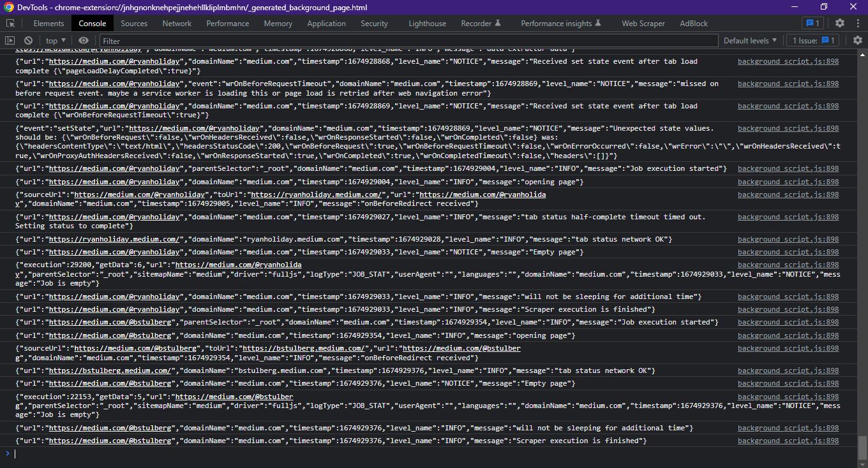Viewport: 868px width, 468px height.
Task: Open the Application tab
Action: coord(326,23)
